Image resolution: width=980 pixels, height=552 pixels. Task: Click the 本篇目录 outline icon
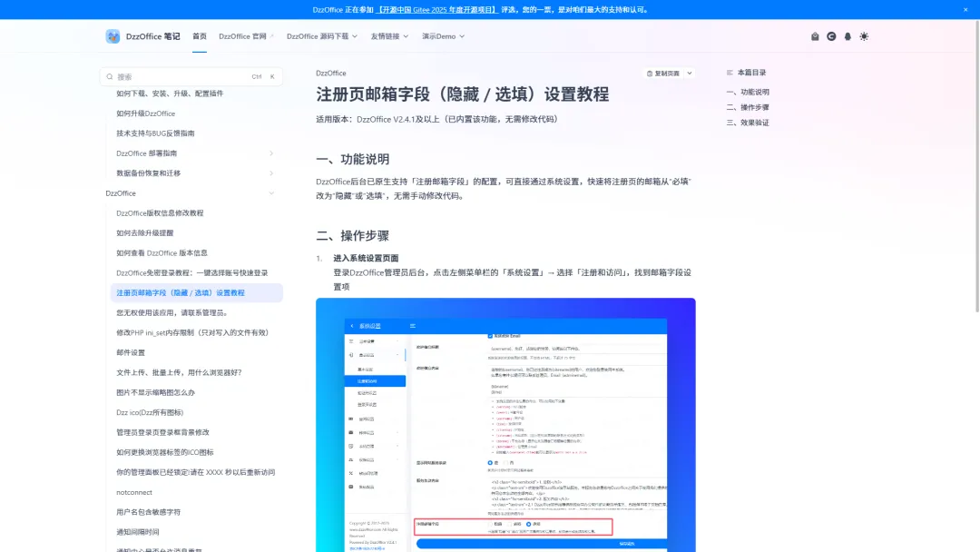coord(730,73)
